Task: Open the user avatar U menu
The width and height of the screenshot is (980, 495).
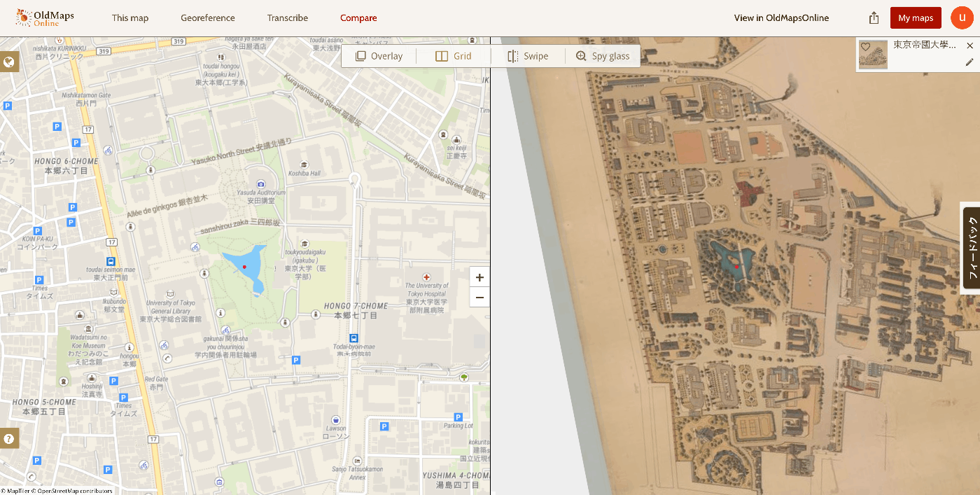Action: pos(962,18)
